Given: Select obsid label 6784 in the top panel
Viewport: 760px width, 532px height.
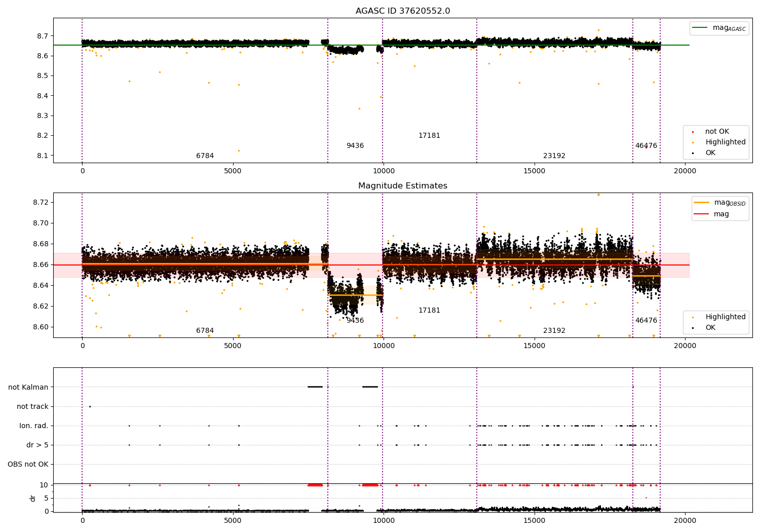Looking at the screenshot, I should tap(205, 156).
